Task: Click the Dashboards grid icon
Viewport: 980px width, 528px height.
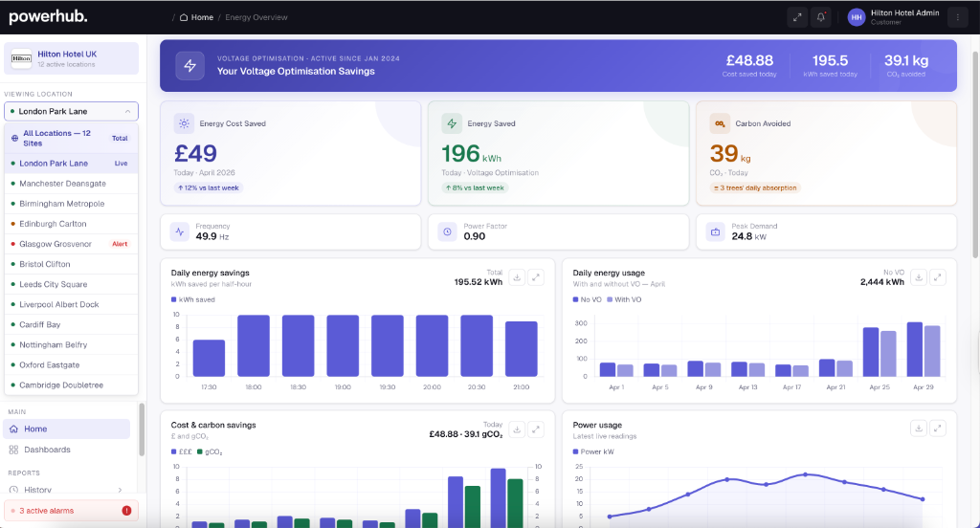Action: point(13,450)
